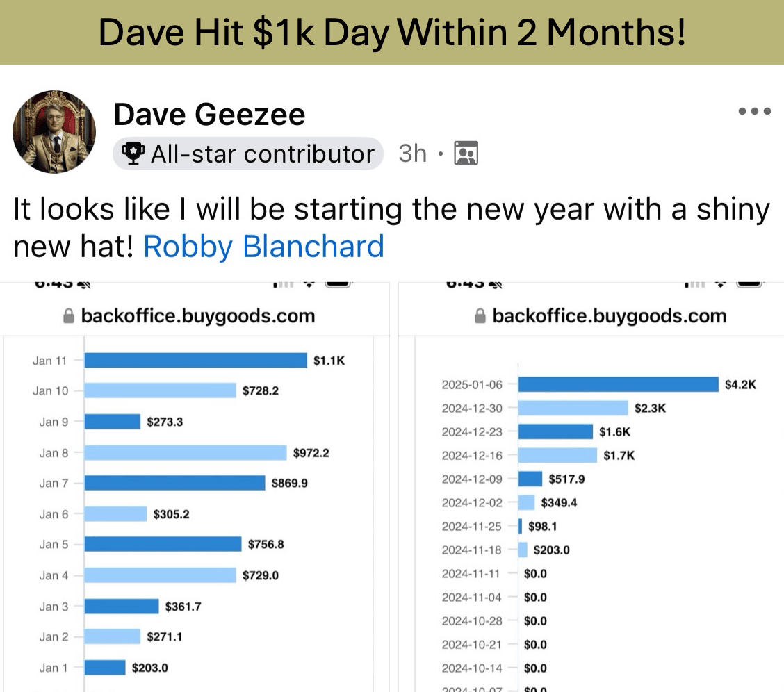The height and width of the screenshot is (692, 784).
Task: Open the three-dot post options menu
Action: point(755,111)
